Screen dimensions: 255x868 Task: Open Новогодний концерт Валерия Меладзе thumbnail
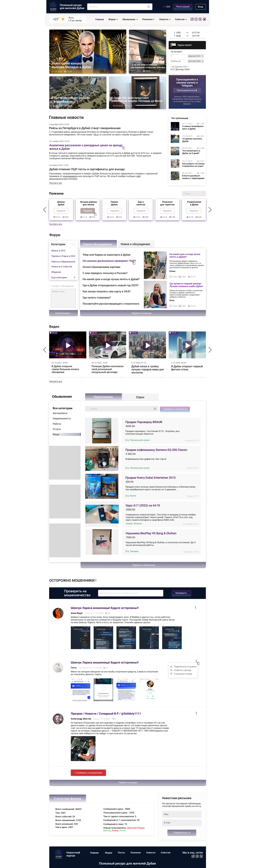[x=88, y=51]
